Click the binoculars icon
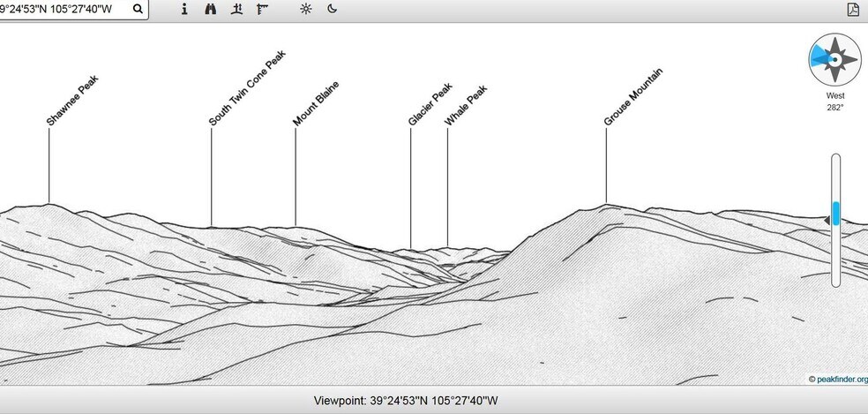The image size is (868, 414). click(210, 9)
